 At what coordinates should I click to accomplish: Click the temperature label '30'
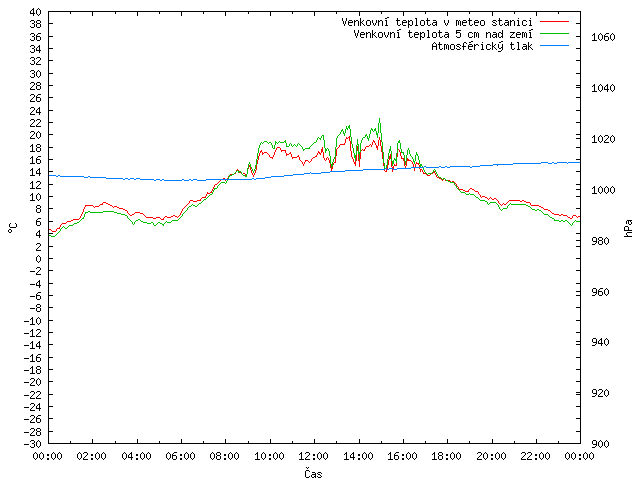click(x=36, y=74)
